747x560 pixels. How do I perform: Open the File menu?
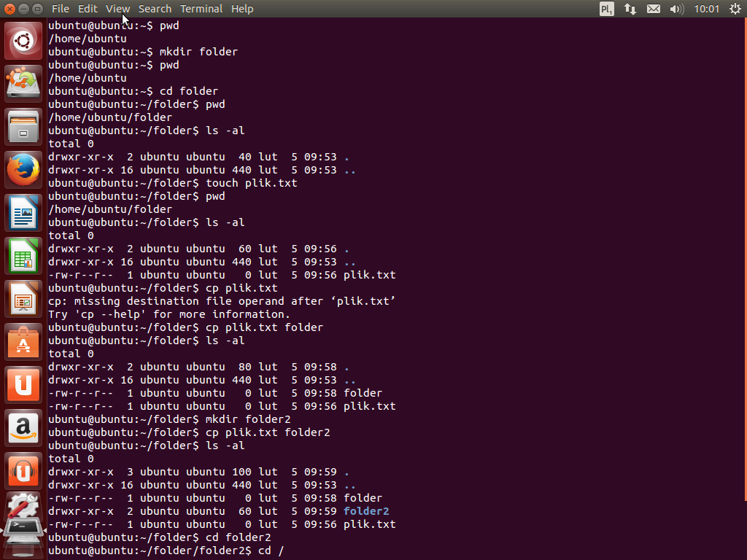point(61,9)
